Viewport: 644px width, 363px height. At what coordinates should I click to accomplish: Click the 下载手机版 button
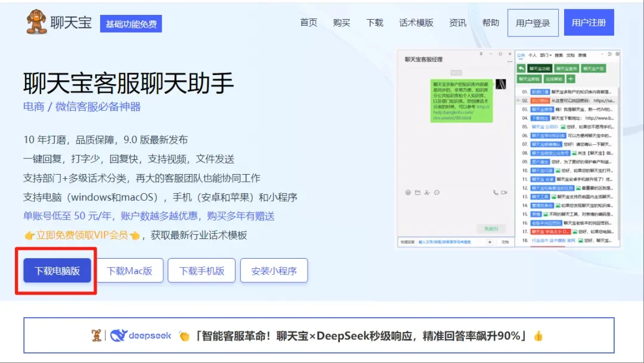point(202,271)
